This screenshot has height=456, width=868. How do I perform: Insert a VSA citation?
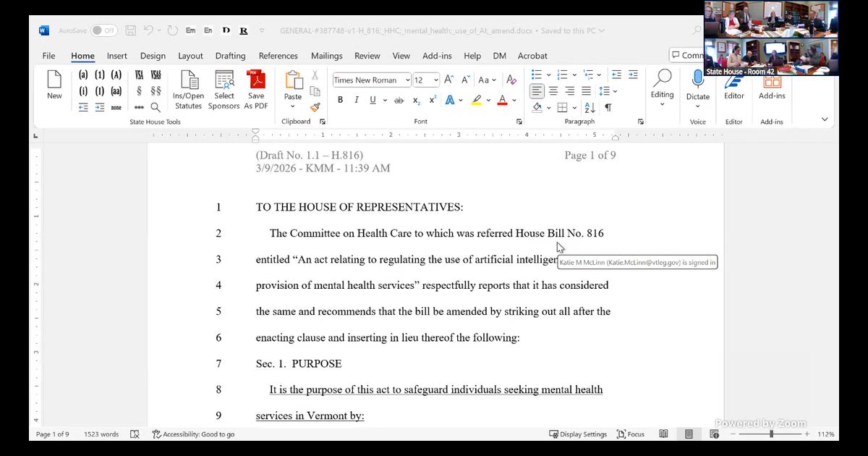coord(139,75)
